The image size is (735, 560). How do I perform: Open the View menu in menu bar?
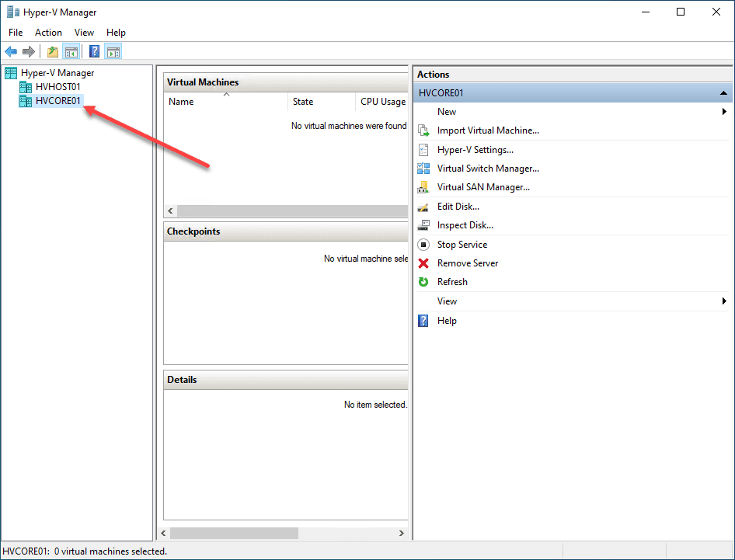coord(84,33)
